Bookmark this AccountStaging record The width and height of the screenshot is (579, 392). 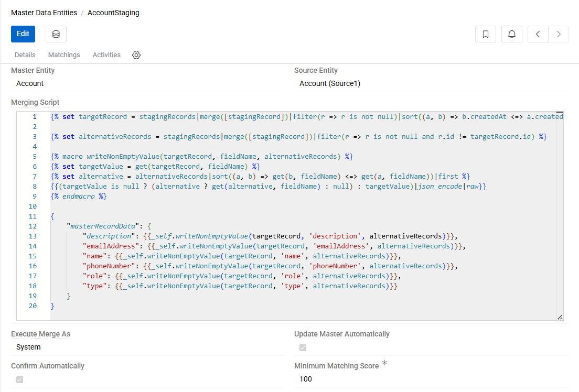pos(486,34)
